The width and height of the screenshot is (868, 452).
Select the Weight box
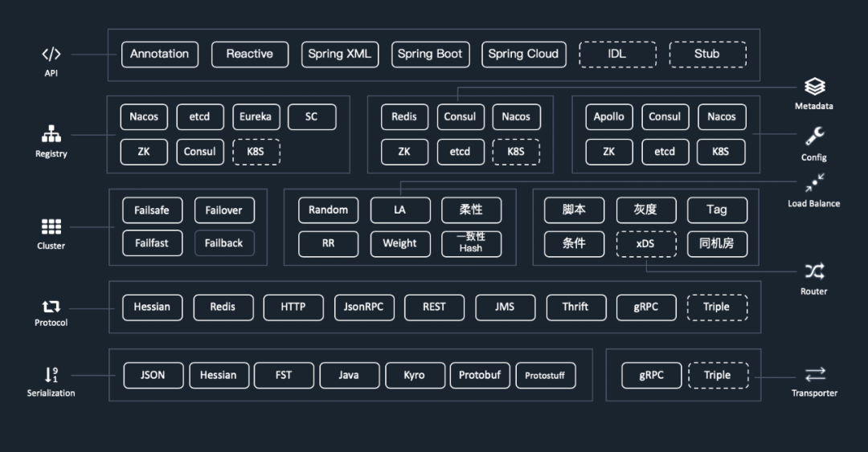point(400,243)
